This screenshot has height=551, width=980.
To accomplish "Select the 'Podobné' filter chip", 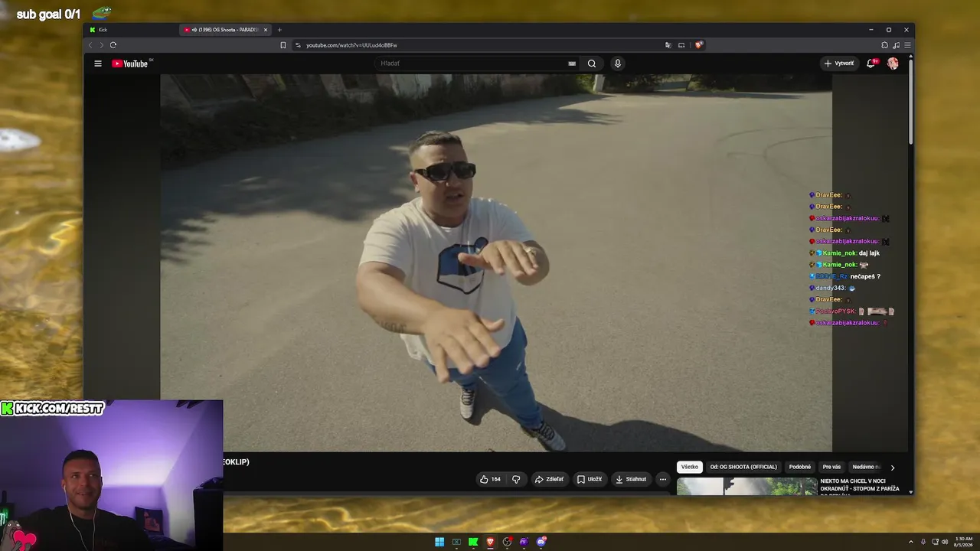I will 800,467.
